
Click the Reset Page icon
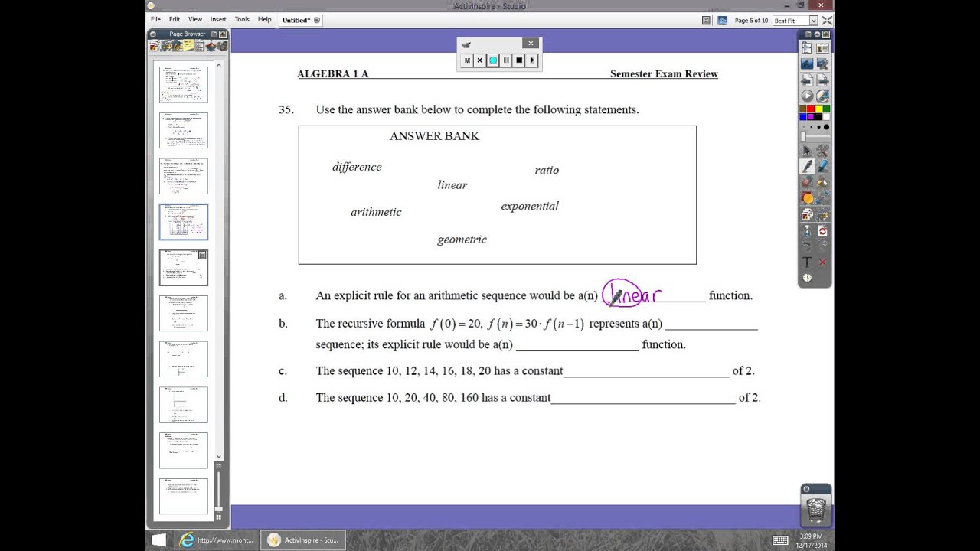coord(823,230)
